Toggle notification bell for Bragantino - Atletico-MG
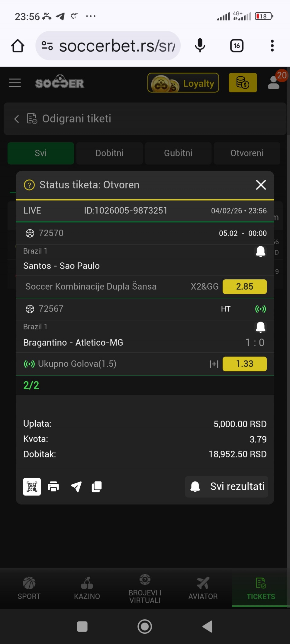This screenshot has width=290, height=644. 260,327
